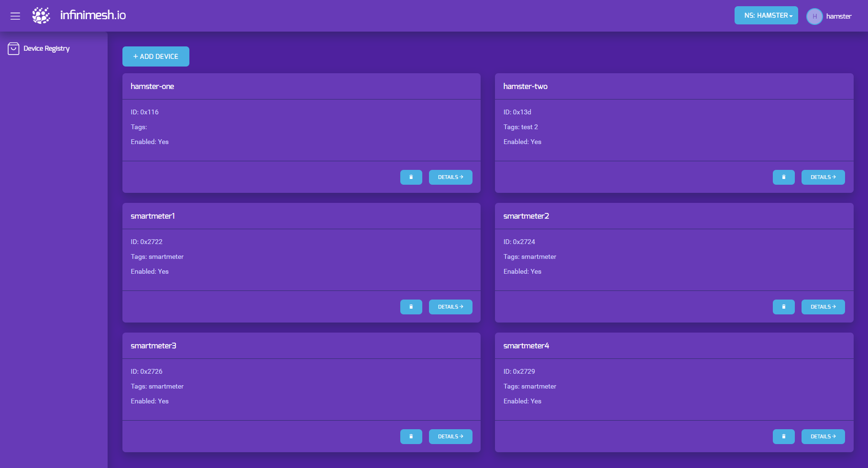868x468 pixels.
Task: Click the empty Tags: line on hamster-one
Action: pyautogui.click(x=139, y=127)
